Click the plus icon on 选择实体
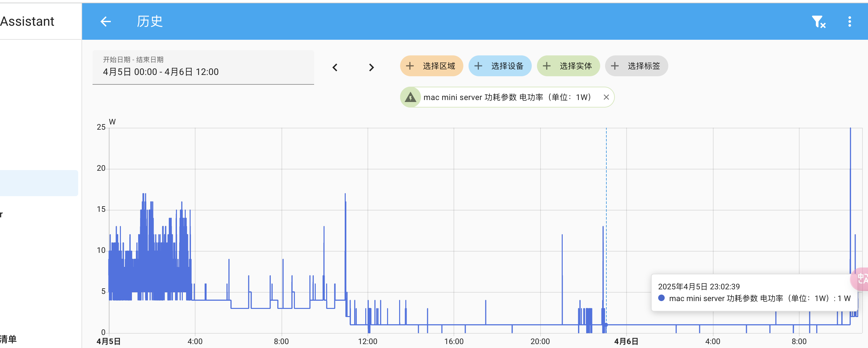Screen dimensions: 868x348 tap(546, 66)
